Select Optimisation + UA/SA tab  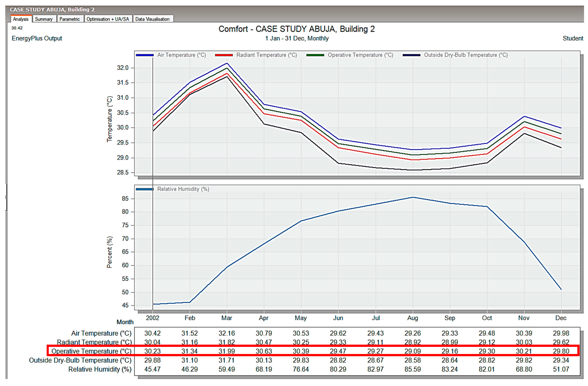point(108,19)
